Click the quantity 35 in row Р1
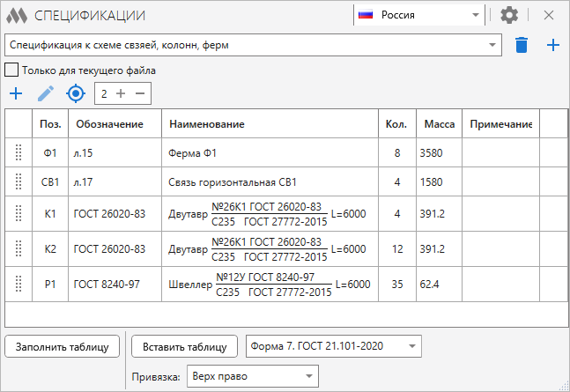The height and width of the screenshot is (392, 570). click(x=397, y=285)
